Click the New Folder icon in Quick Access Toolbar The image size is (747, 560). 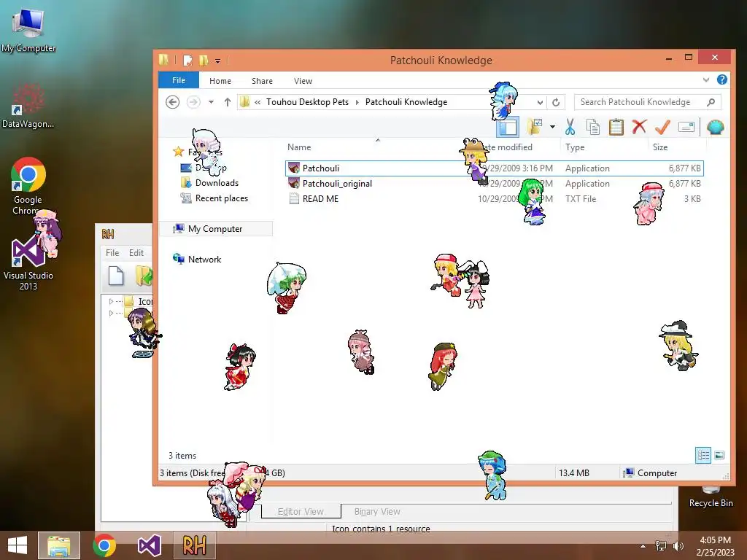pos(204,61)
